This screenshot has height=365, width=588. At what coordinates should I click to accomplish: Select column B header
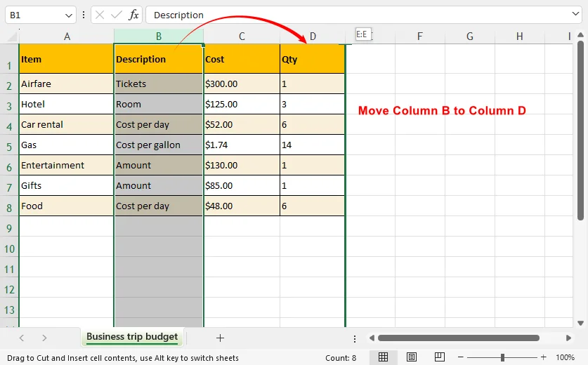click(159, 36)
